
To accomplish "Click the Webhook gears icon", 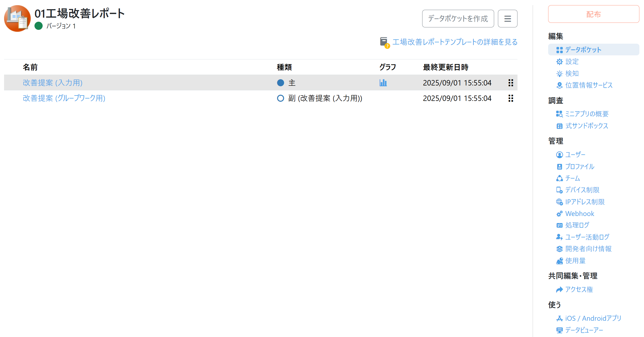I will coord(559,214).
